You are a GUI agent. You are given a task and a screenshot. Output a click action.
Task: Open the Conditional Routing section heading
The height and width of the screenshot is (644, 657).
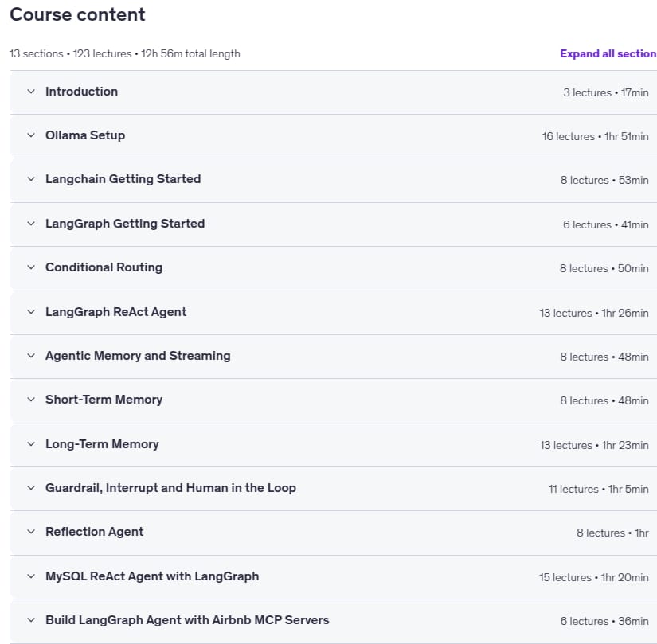[104, 267]
